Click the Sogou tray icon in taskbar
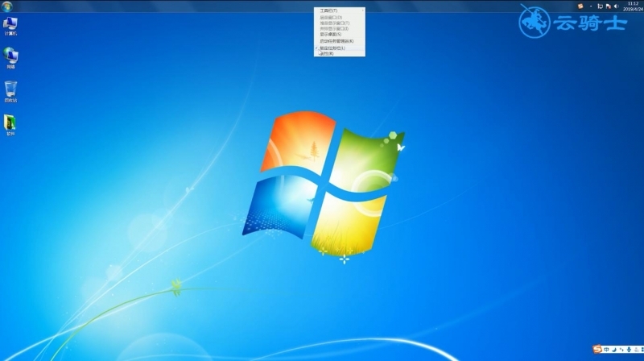644x361 pixels. click(580, 6)
